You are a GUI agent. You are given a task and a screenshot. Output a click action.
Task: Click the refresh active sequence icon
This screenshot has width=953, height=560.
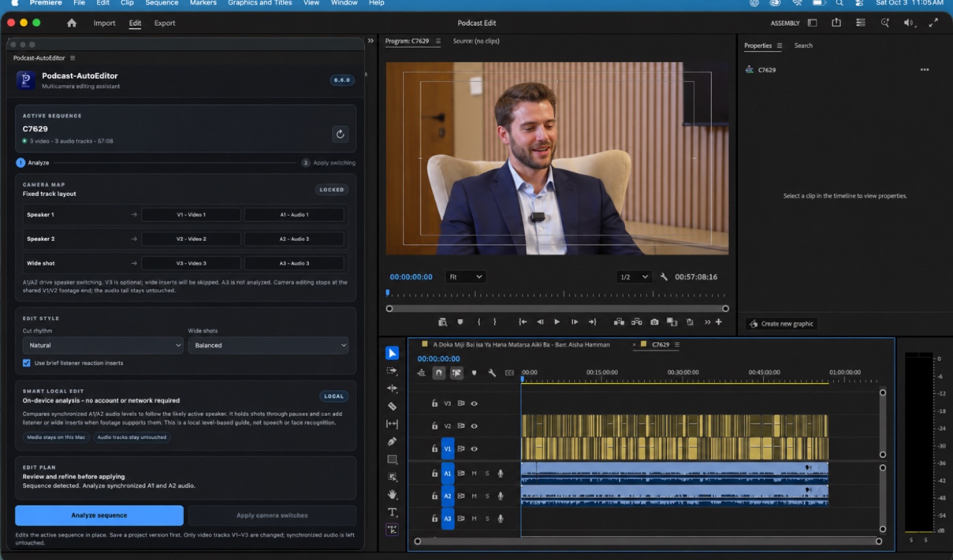(340, 134)
